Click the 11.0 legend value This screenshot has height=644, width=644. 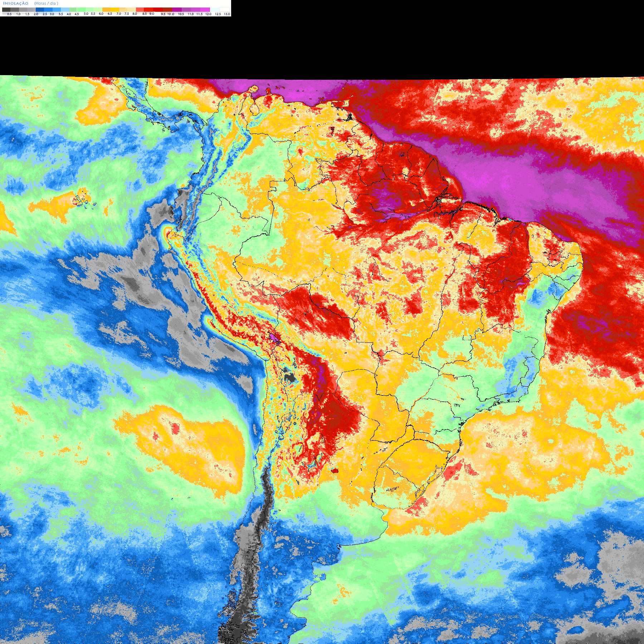(191, 14)
